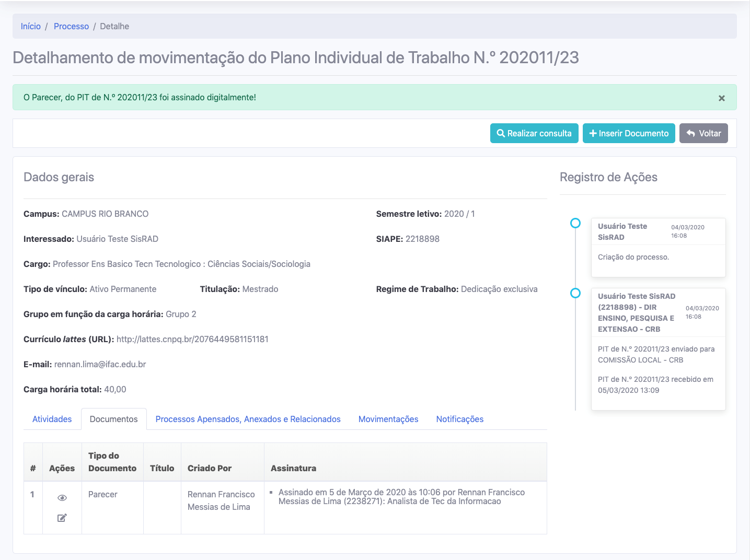Click the Criação do processo action card
The image size is (750, 560).
(658, 257)
